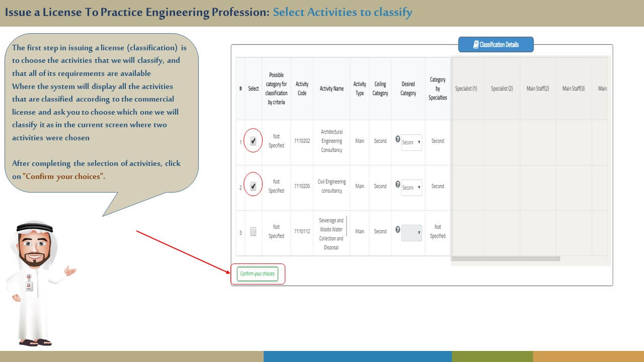Click the Specialist (2) column header
Viewport: 644px width, 362px height.
tap(502, 88)
